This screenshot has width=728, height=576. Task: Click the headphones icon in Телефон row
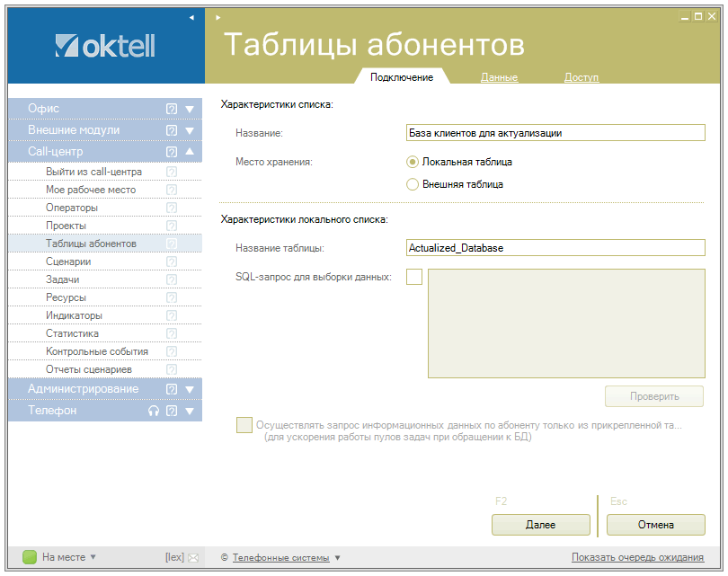(x=154, y=411)
